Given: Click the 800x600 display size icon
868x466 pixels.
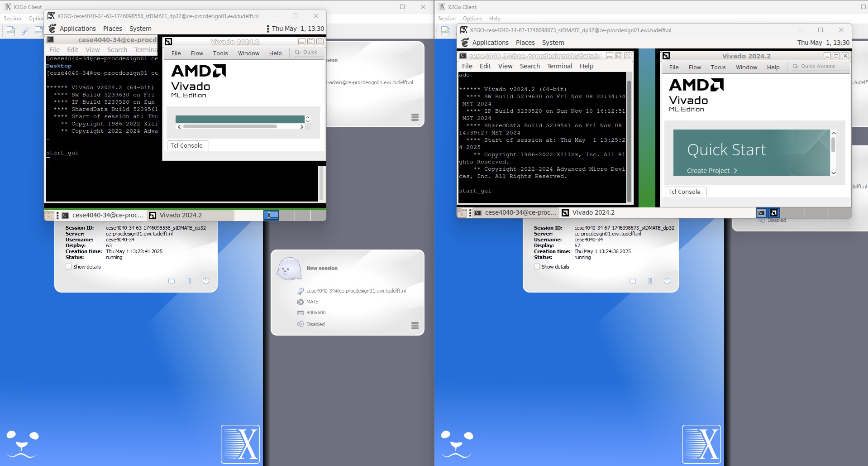Looking at the screenshot, I should coord(300,312).
